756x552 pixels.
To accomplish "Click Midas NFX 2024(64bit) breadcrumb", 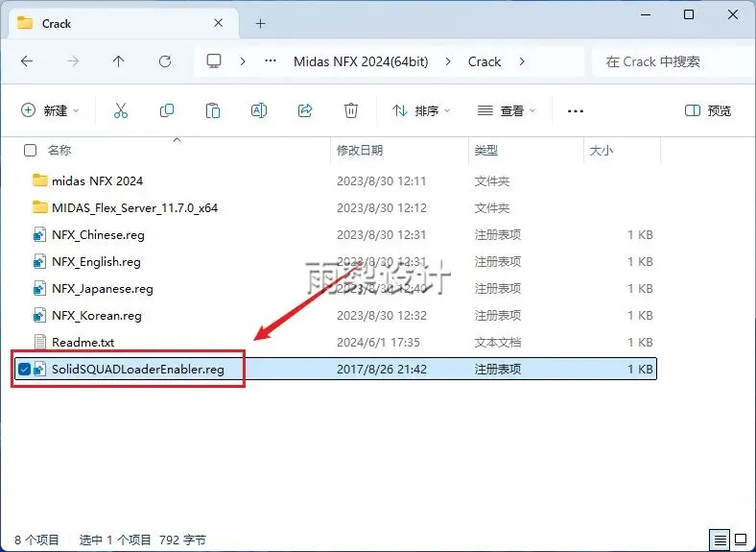I will point(361,61).
